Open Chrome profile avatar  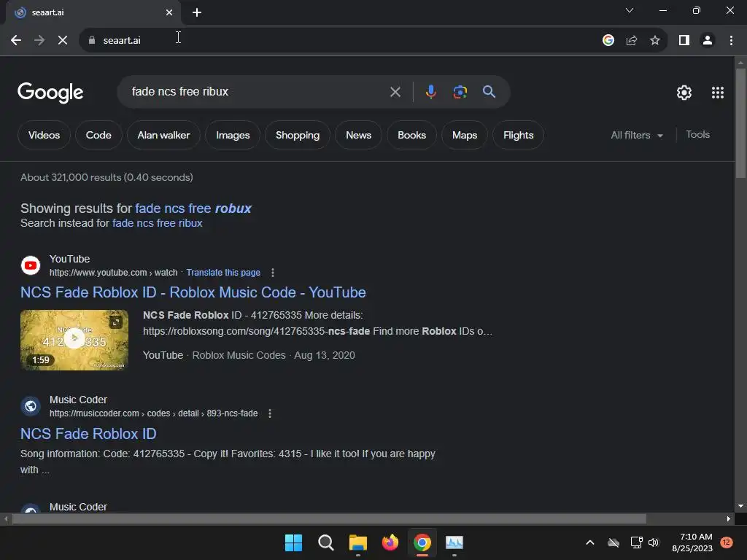pos(708,41)
